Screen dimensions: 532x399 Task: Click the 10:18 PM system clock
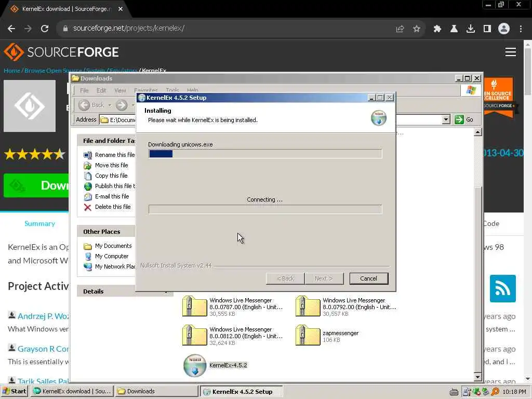coord(514,392)
